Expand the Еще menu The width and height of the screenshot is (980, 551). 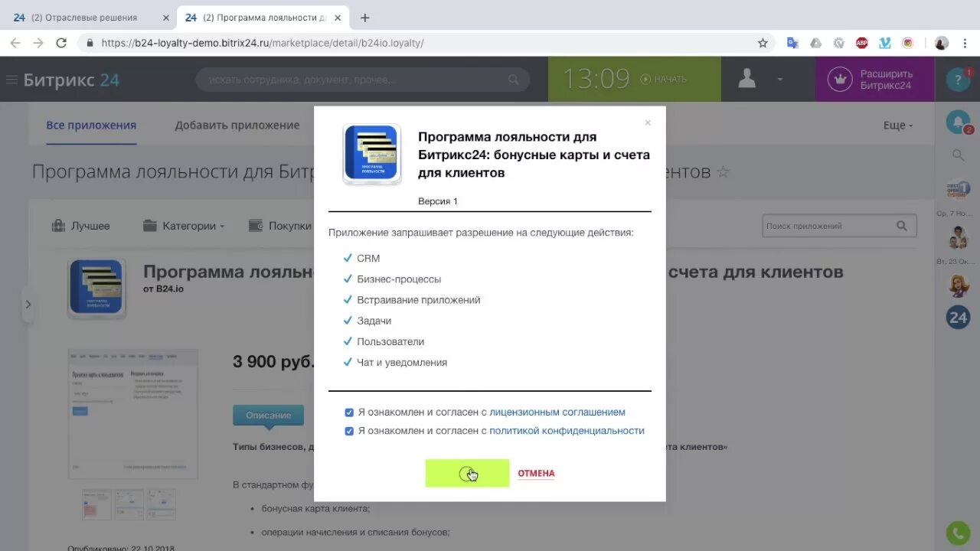pyautogui.click(x=898, y=125)
